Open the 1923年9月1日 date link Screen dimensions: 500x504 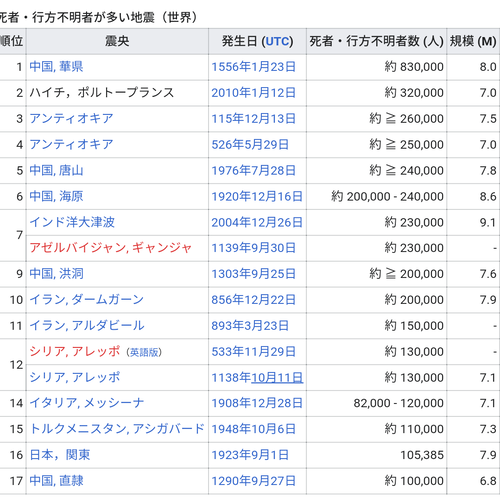click(x=250, y=455)
